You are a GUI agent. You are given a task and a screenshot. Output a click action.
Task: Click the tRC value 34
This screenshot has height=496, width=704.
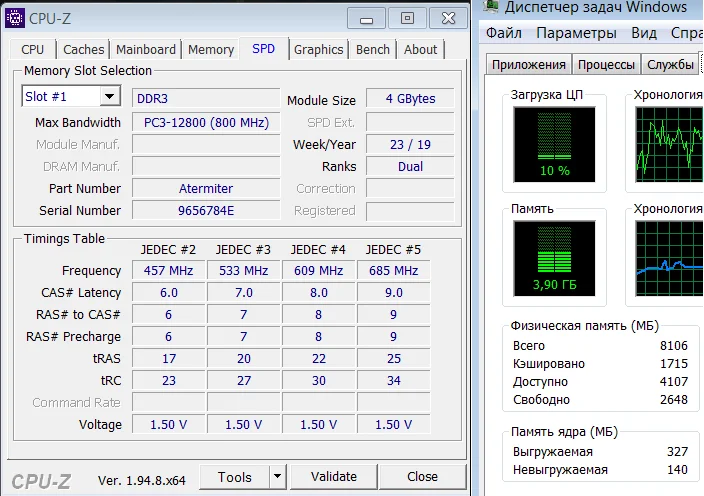click(393, 381)
